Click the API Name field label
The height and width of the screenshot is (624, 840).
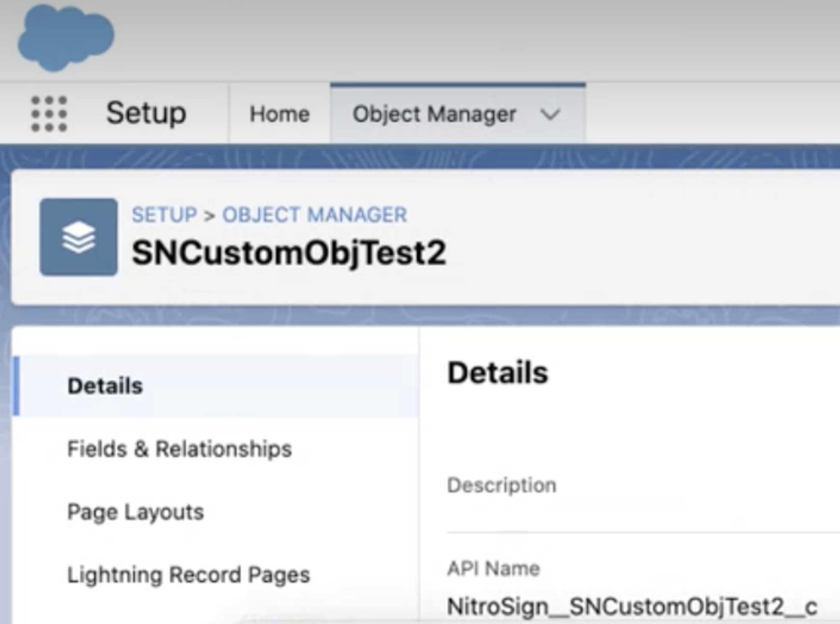click(493, 568)
